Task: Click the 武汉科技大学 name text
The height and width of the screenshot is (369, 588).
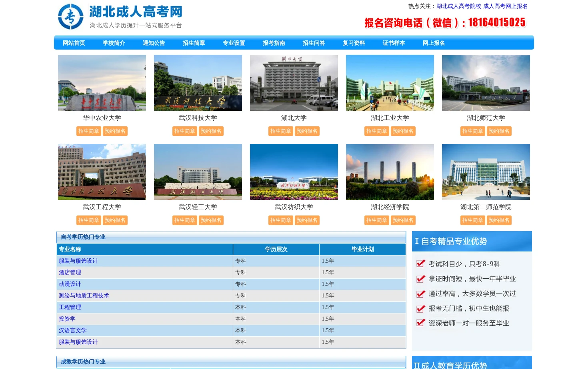Action: point(198,118)
